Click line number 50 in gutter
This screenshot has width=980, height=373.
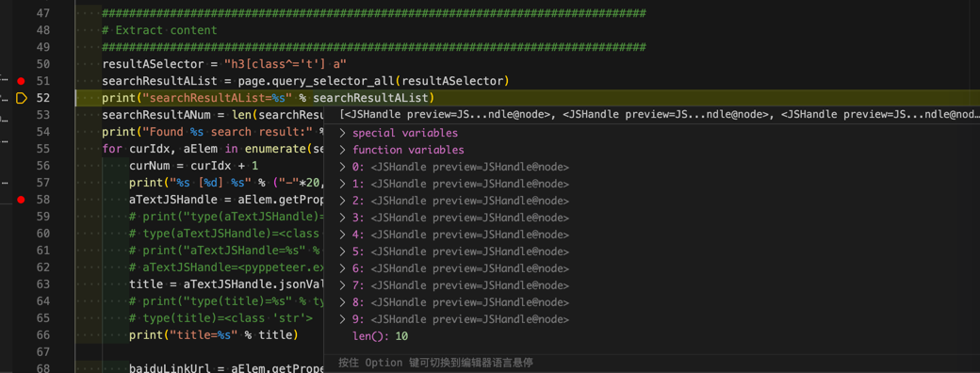click(x=43, y=64)
